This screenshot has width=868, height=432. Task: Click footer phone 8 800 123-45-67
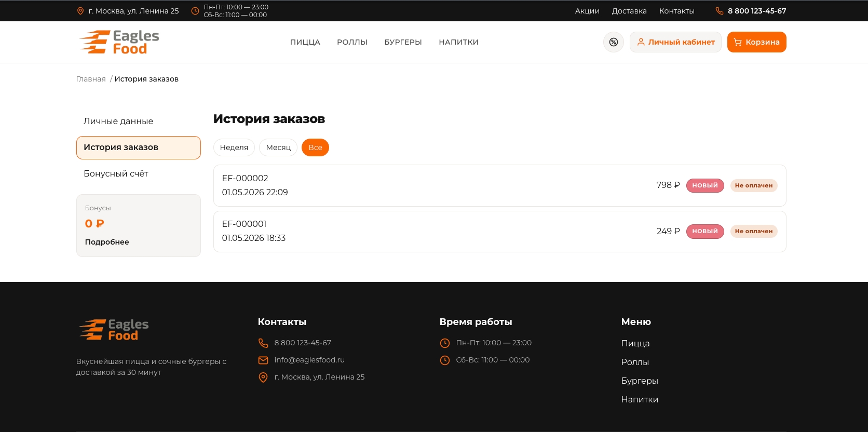coord(303,343)
